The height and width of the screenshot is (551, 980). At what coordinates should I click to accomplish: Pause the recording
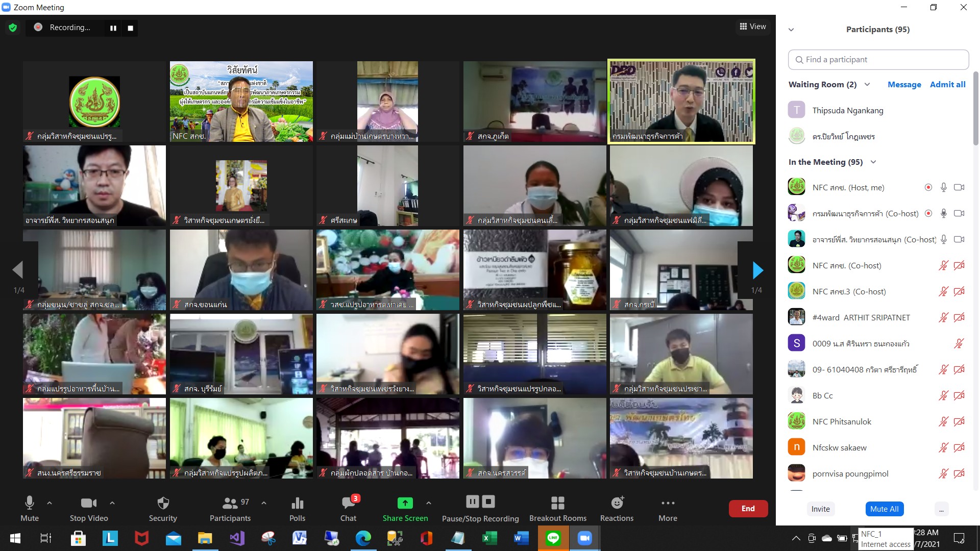click(113, 28)
